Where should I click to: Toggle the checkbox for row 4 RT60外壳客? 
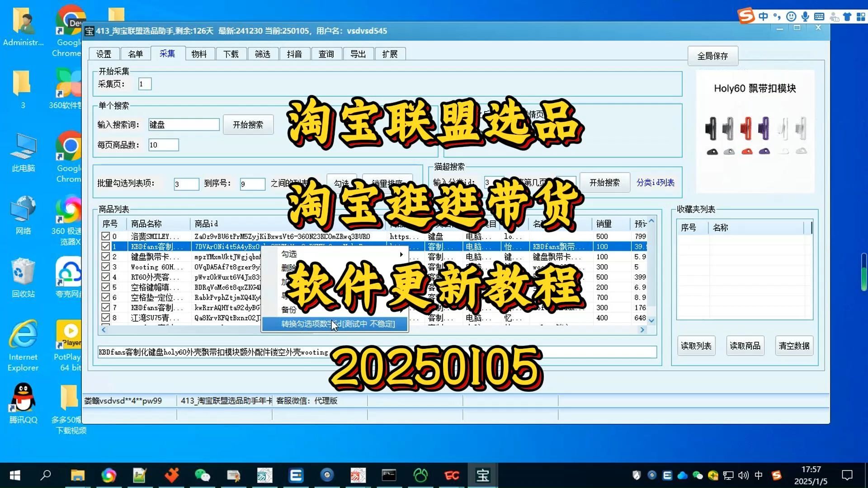[x=105, y=277]
